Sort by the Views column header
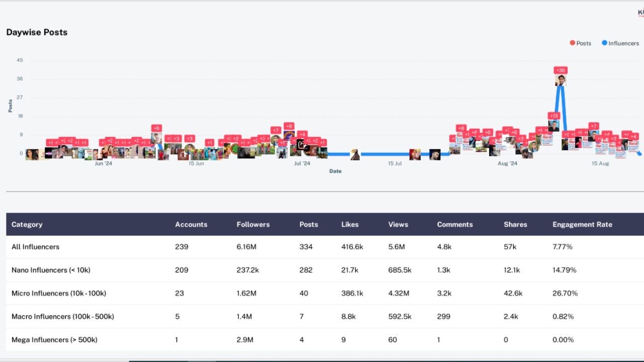 [398, 225]
